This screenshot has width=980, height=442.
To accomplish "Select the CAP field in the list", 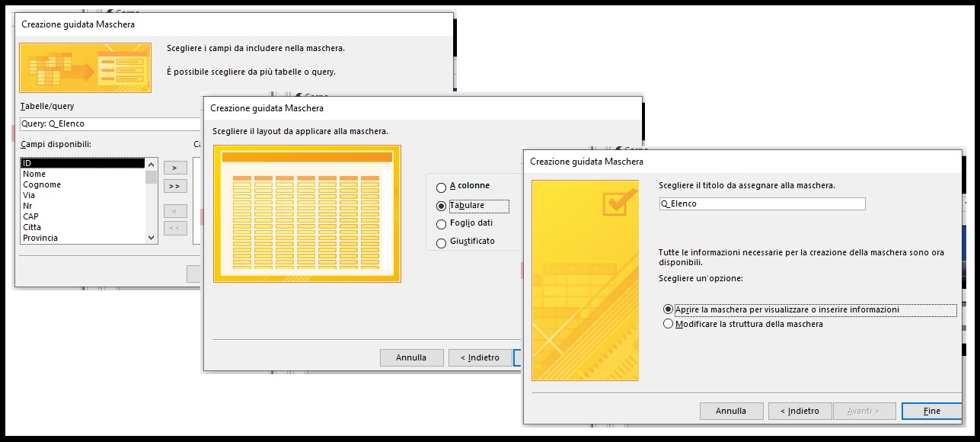I will pos(82,216).
